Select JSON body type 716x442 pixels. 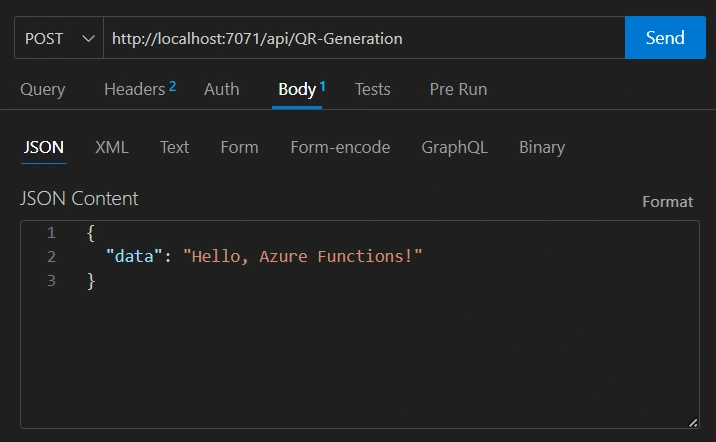[x=44, y=147]
